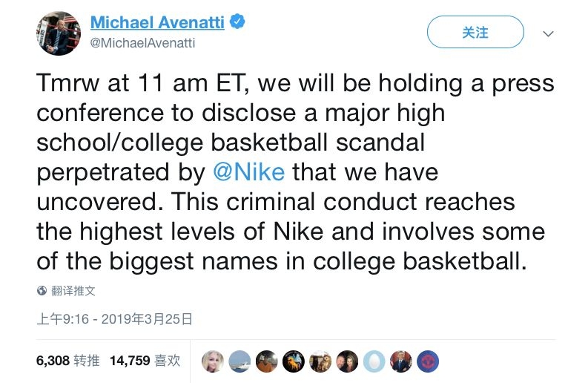Click the globe icon beside 翻译推文
The width and height of the screenshot is (588, 383).
click(42, 291)
